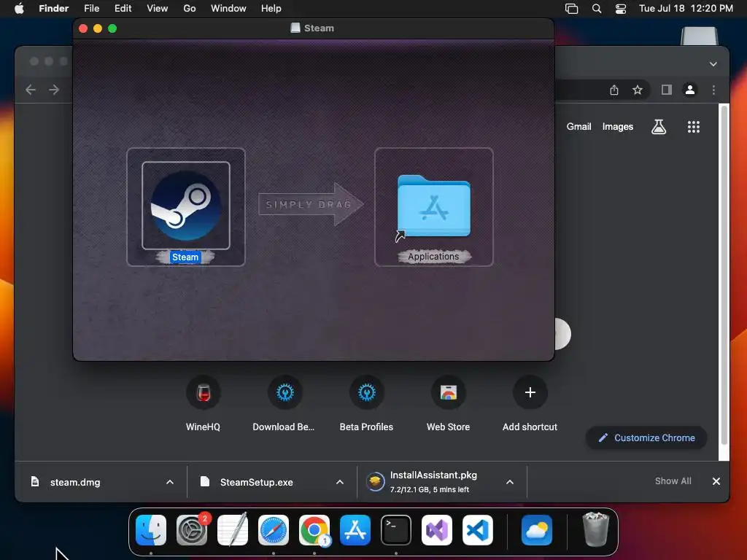
Task: Open Google apps grid icon
Action: click(x=694, y=127)
